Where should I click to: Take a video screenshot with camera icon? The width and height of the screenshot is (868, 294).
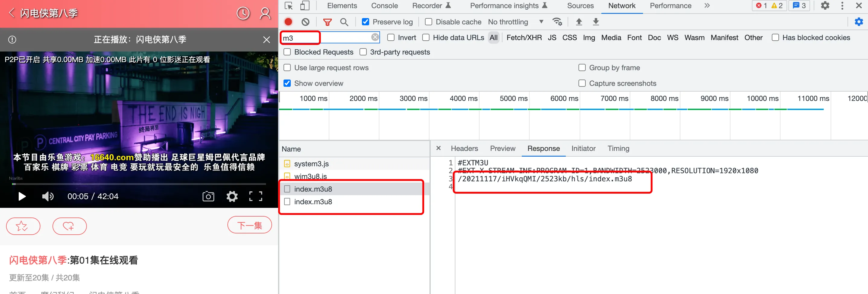click(x=208, y=196)
